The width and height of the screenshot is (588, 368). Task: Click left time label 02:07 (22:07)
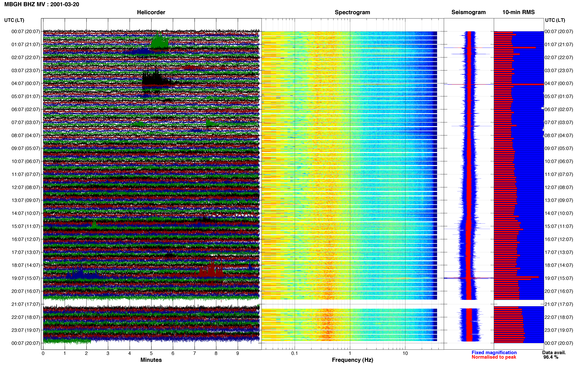coord(26,57)
